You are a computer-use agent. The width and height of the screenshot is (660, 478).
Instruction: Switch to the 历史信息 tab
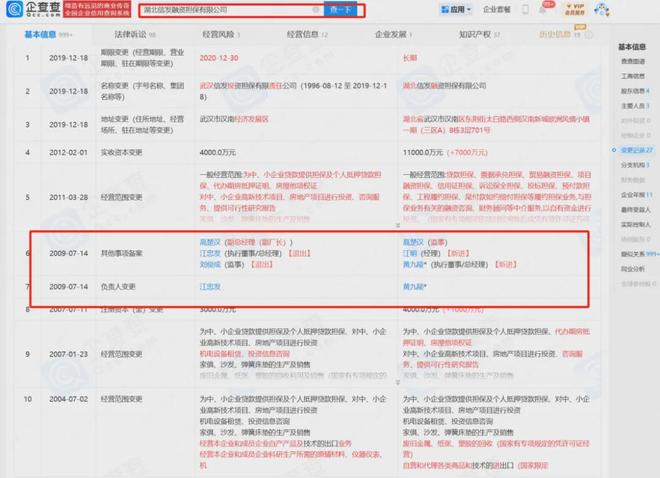point(555,35)
